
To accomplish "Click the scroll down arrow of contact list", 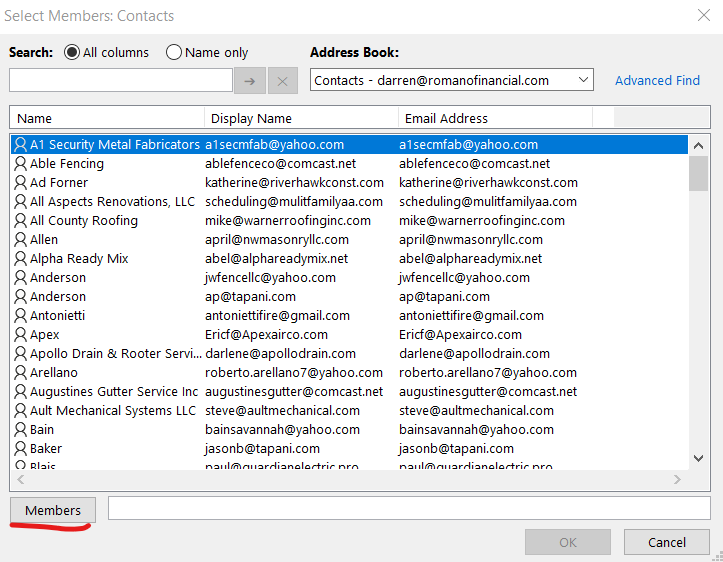I will click(x=700, y=458).
